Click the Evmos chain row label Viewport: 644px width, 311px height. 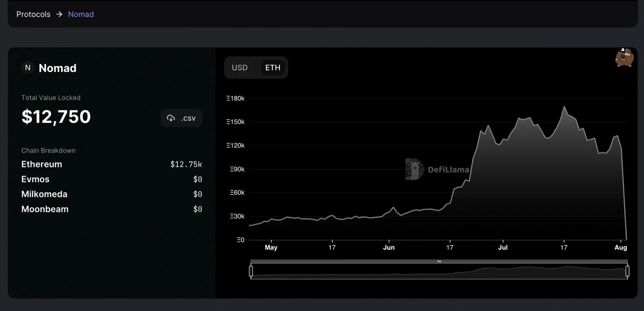[35, 179]
